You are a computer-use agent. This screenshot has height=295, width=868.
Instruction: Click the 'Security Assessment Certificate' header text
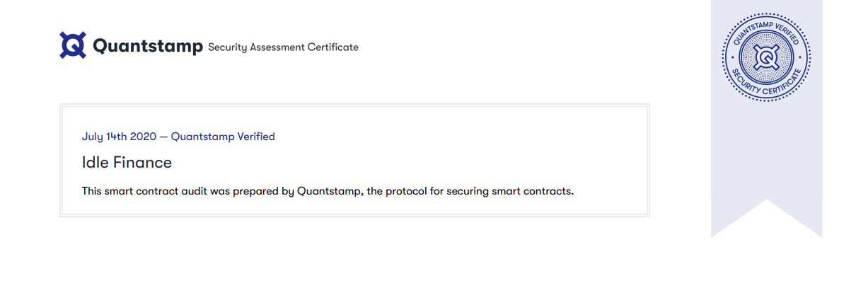pos(283,47)
